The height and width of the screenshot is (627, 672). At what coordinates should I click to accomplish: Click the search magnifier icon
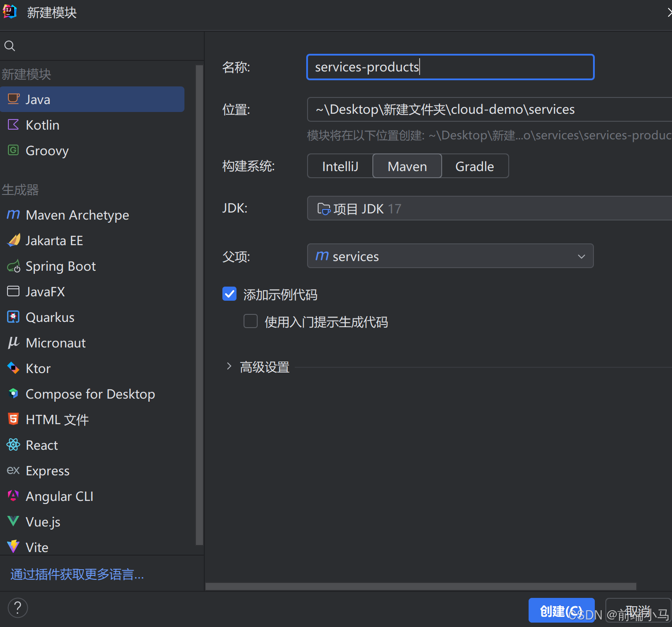[x=10, y=46]
